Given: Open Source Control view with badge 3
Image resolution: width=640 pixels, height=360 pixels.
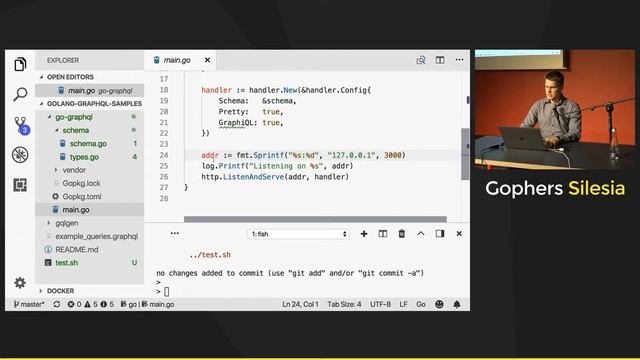Looking at the screenshot, I should [x=21, y=125].
